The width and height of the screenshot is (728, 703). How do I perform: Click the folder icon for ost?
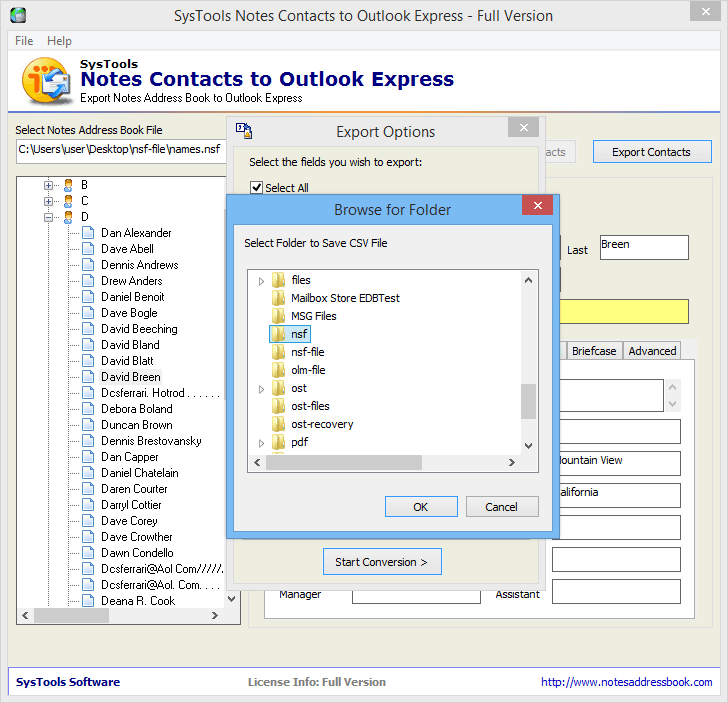pyautogui.click(x=279, y=388)
